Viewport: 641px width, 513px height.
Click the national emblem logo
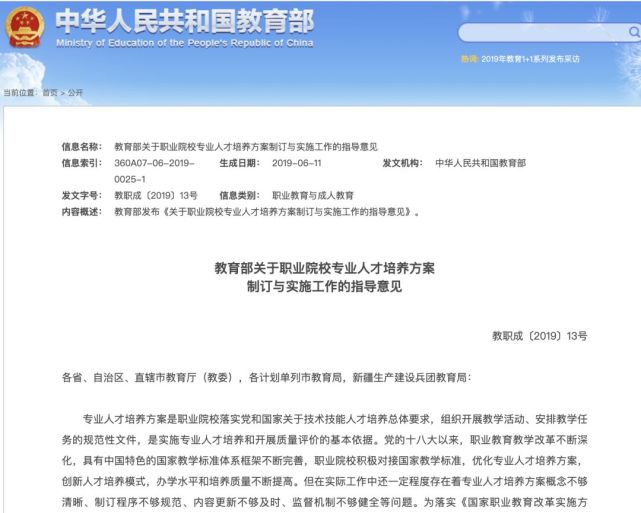pos(25,27)
